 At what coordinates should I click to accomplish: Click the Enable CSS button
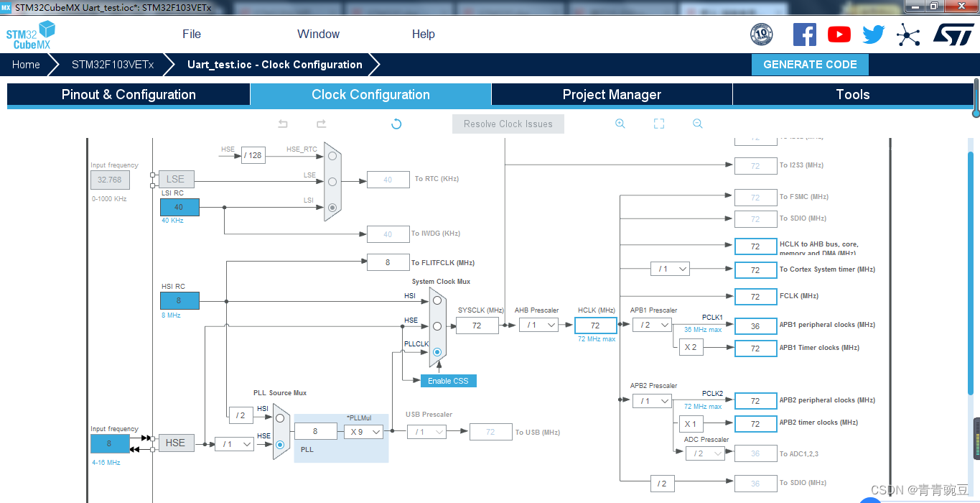point(448,381)
